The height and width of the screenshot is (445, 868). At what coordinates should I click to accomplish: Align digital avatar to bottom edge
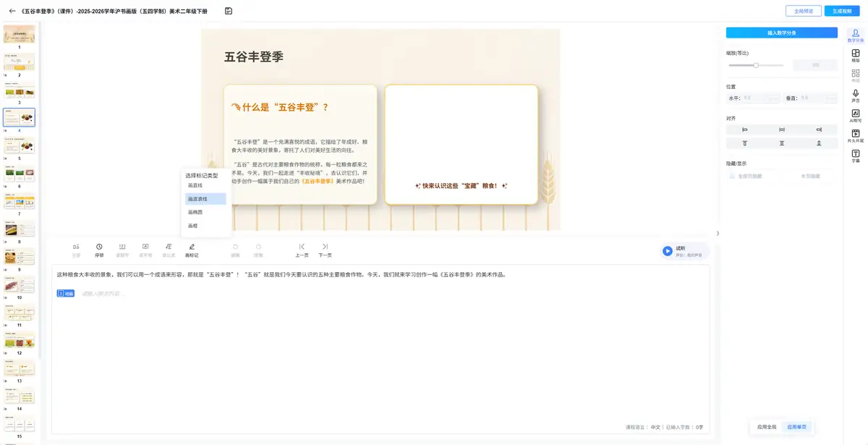pyautogui.click(x=819, y=143)
